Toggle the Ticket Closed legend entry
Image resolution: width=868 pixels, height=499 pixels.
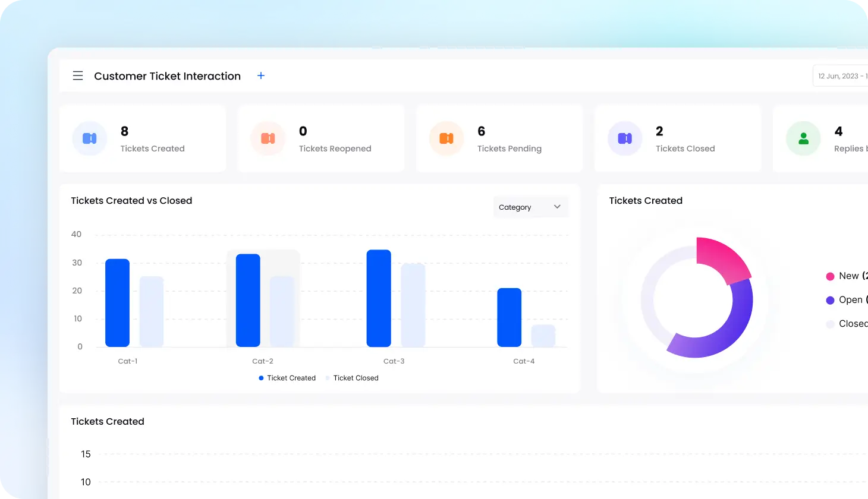point(352,378)
